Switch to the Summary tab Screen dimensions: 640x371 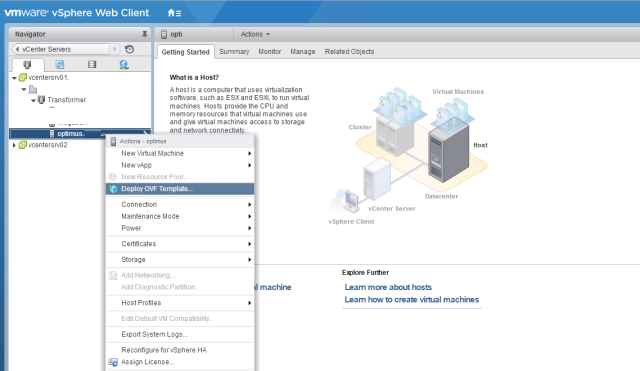234,51
